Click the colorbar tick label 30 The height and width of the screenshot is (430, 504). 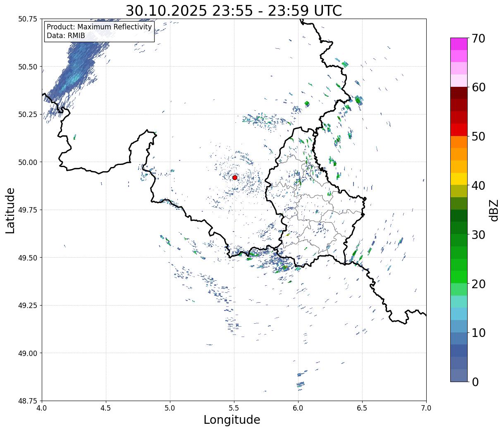[x=478, y=235]
